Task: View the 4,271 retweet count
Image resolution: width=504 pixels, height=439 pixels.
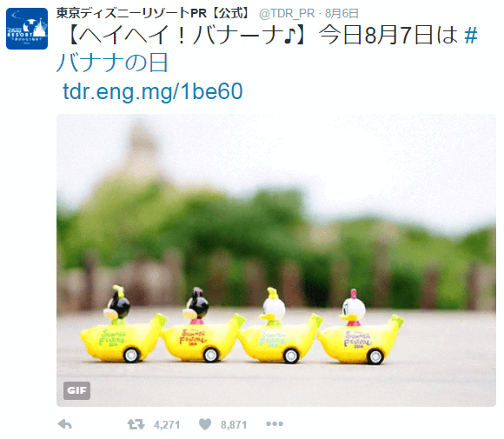Action: tap(167, 425)
